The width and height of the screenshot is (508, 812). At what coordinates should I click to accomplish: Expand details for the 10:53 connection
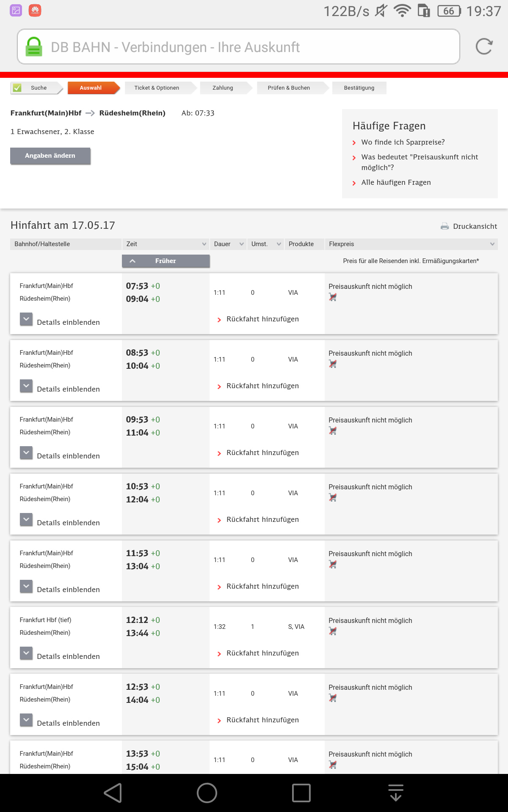[26, 520]
